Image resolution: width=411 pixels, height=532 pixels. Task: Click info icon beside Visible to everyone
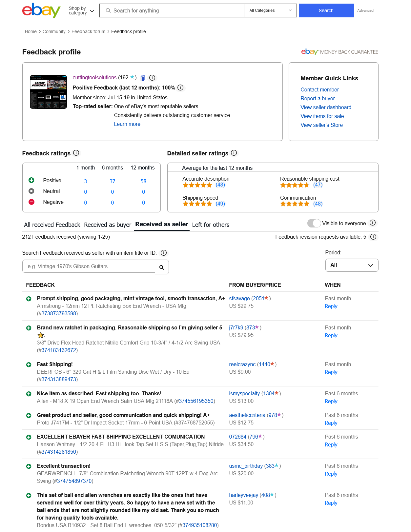[x=373, y=223]
